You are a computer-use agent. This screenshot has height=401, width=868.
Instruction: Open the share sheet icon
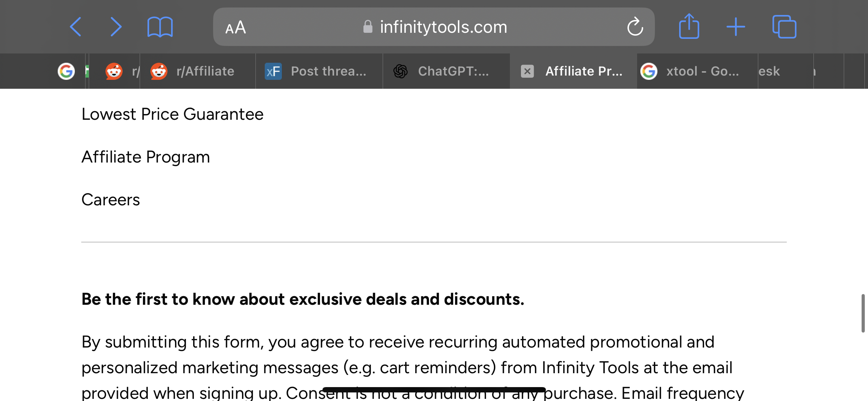(689, 26)
